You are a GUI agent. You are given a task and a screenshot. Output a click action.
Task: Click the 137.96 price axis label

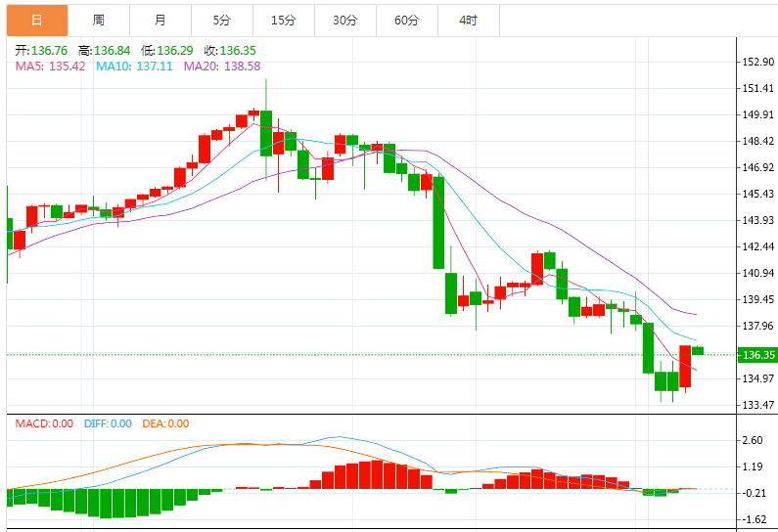tap(757, 326)
